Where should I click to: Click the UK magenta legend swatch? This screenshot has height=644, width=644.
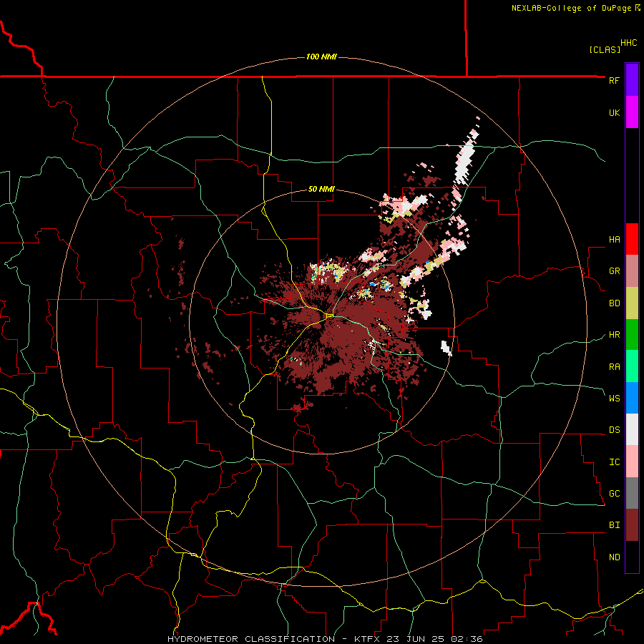point(632,112)
